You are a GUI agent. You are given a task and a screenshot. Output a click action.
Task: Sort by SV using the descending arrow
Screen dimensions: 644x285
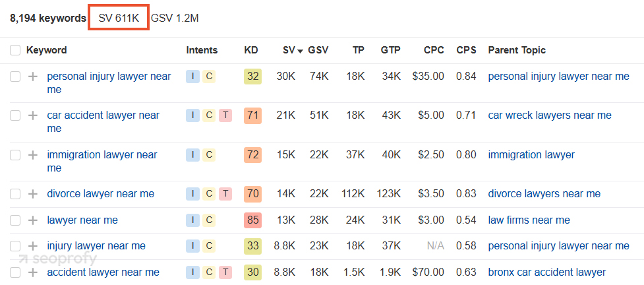tap(300, 51)
